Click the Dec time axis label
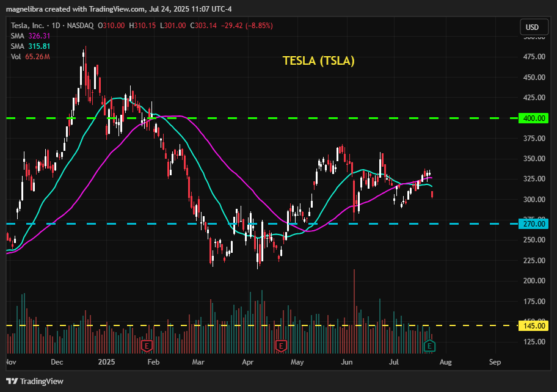 [57, 362]
